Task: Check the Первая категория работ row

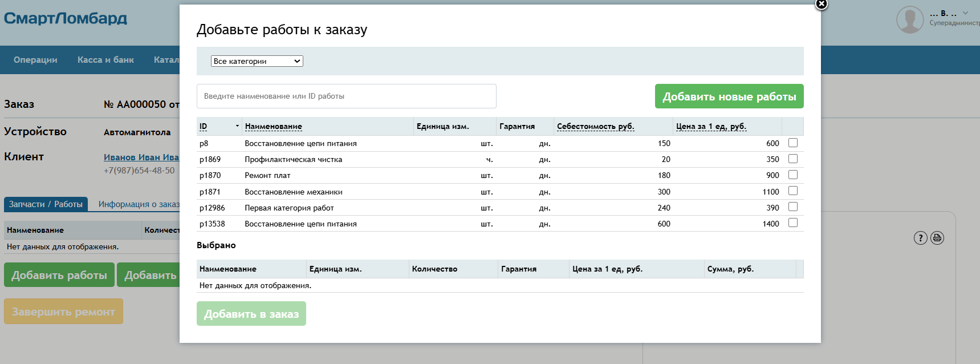Action: point(793,207)
